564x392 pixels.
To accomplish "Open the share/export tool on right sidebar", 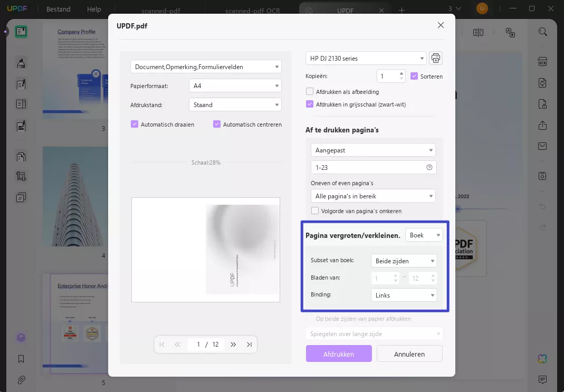I will (x=542, y=126).
